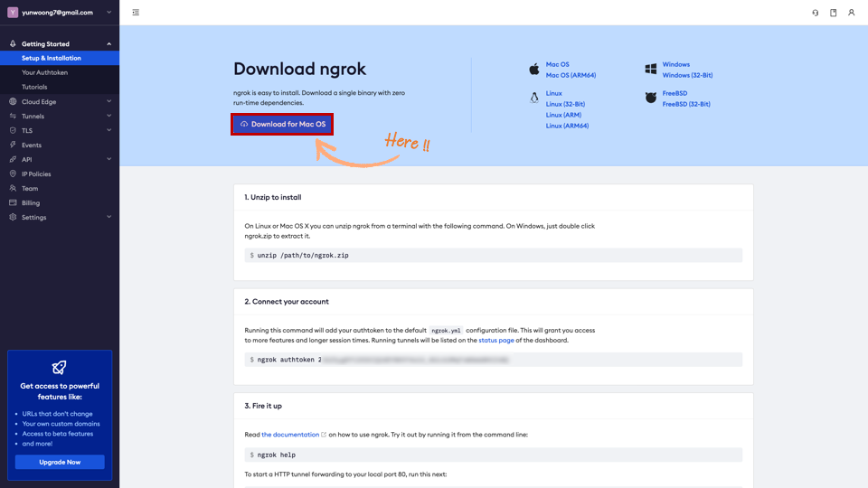Click the account avatar Y icon

(x=13, y=12)
